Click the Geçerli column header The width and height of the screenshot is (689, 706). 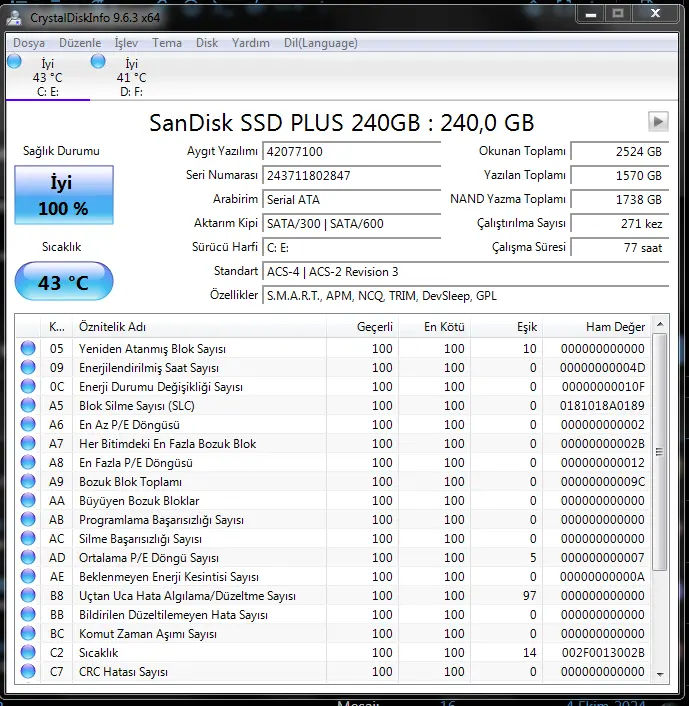362,327
